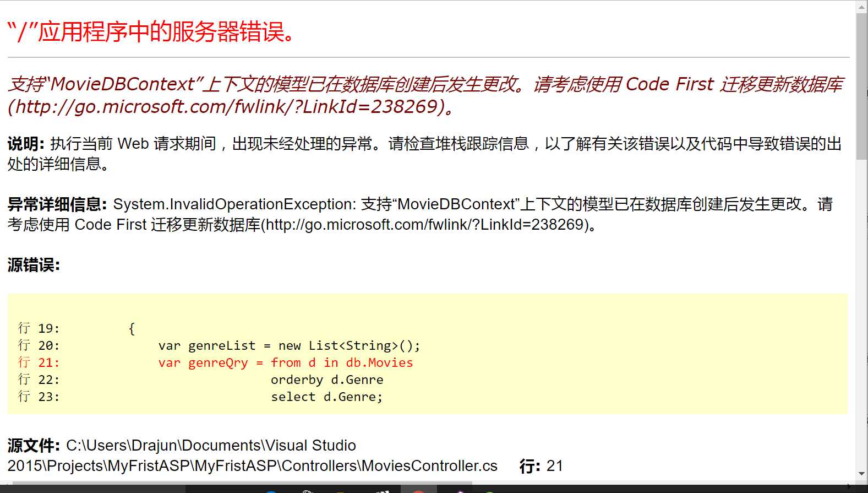Click the server error heading text

(152, 31)
